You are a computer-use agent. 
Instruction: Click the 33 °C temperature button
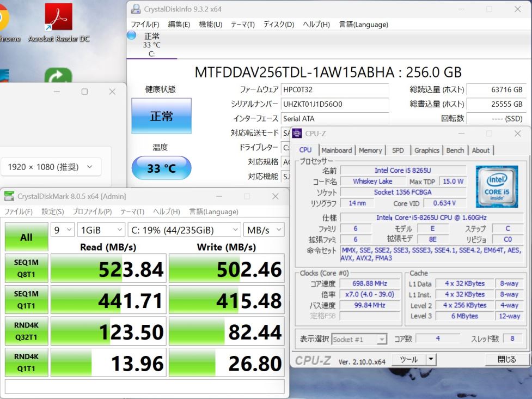pyautogui.click(x=162, y=168)
